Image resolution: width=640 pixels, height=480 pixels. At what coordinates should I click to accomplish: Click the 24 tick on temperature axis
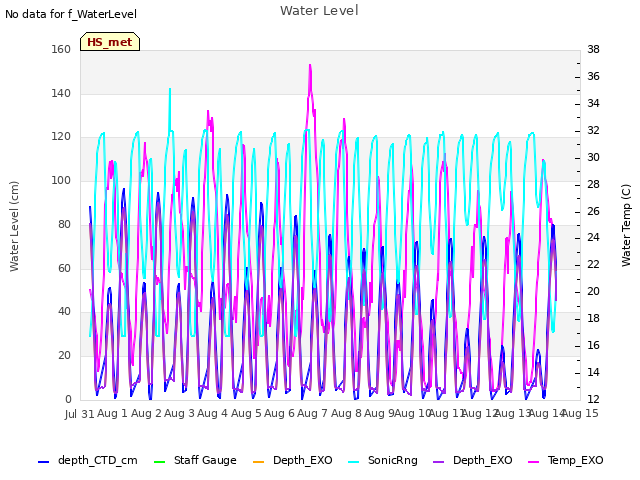pyautogui.click(x=593, y=238)
